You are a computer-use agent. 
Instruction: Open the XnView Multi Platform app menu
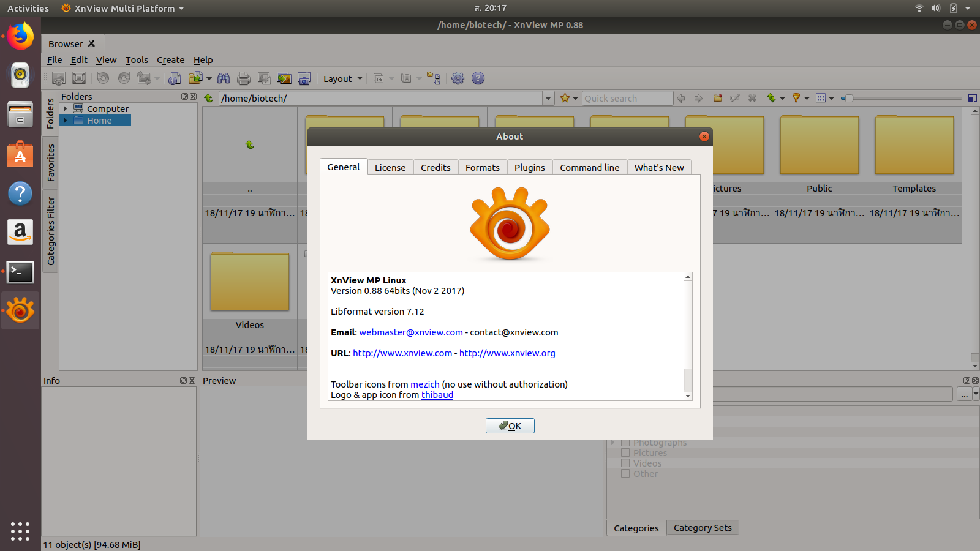[x=123, y=9]
